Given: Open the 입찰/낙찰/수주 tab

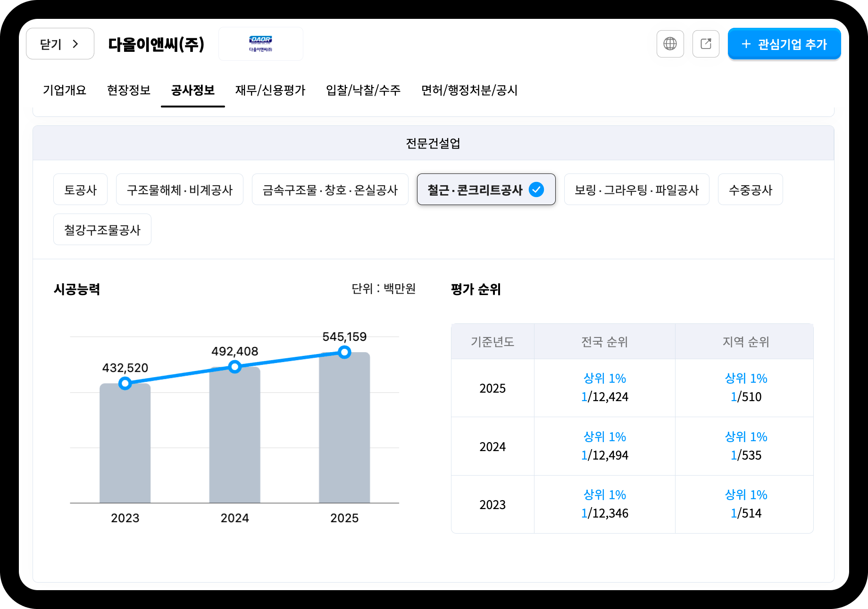Looking at the screenshot, I should pyautogui.click(x=363, y=90).
